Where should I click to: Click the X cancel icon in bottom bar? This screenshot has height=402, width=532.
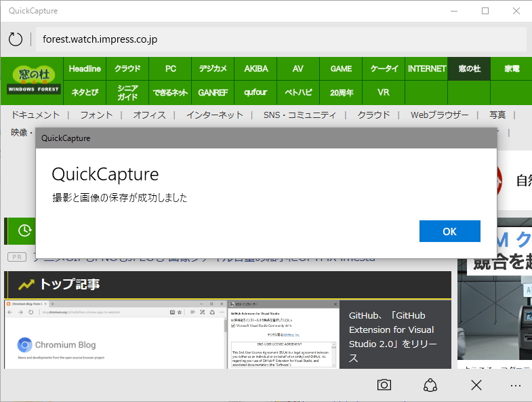click(x=476, y=385)
